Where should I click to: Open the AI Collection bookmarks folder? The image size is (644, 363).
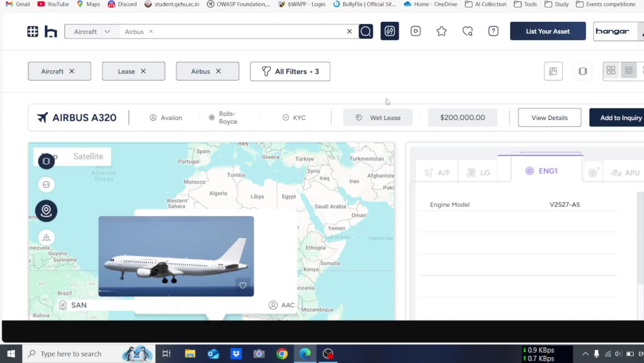click(486, 4)
